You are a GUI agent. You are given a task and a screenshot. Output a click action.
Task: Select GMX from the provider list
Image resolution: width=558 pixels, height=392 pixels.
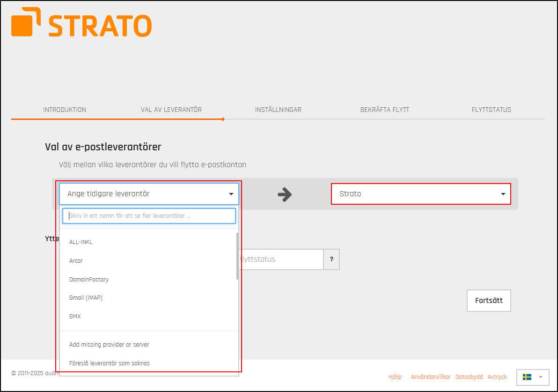[75, 317]
